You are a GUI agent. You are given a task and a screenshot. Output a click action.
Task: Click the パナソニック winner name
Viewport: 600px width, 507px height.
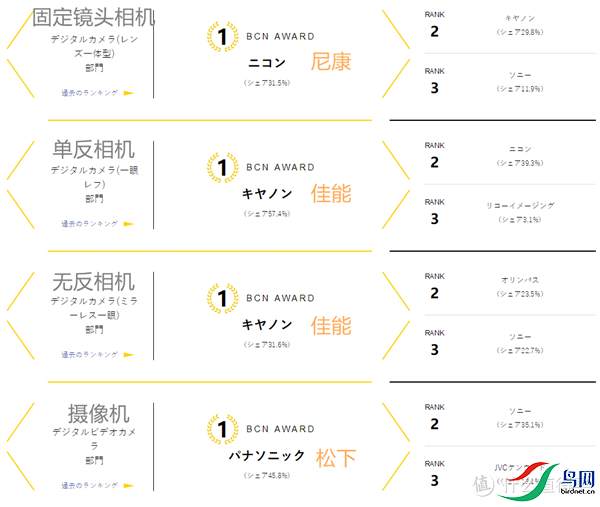click(265, 455)
